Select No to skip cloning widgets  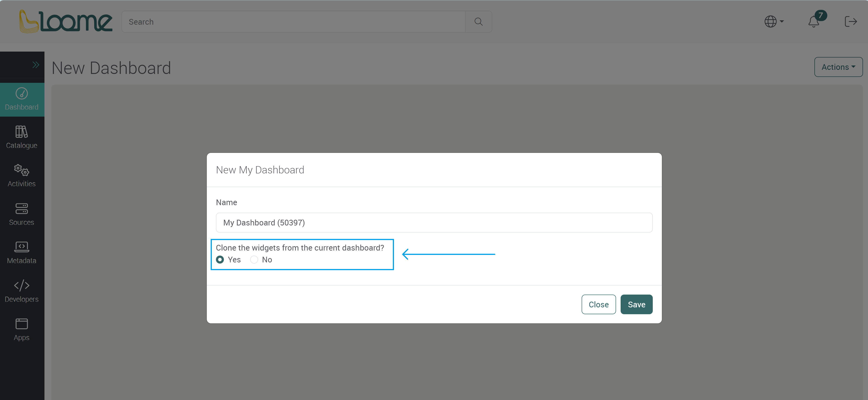pos(254,260)
